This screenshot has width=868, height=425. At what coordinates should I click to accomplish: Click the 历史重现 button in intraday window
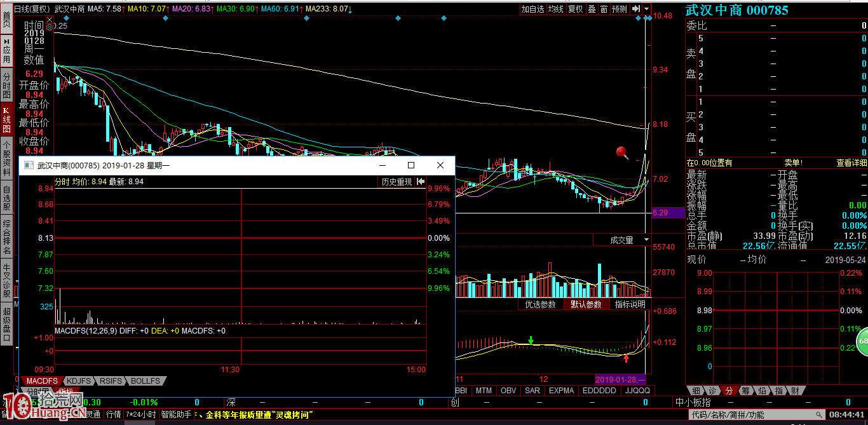coord(397,182)
